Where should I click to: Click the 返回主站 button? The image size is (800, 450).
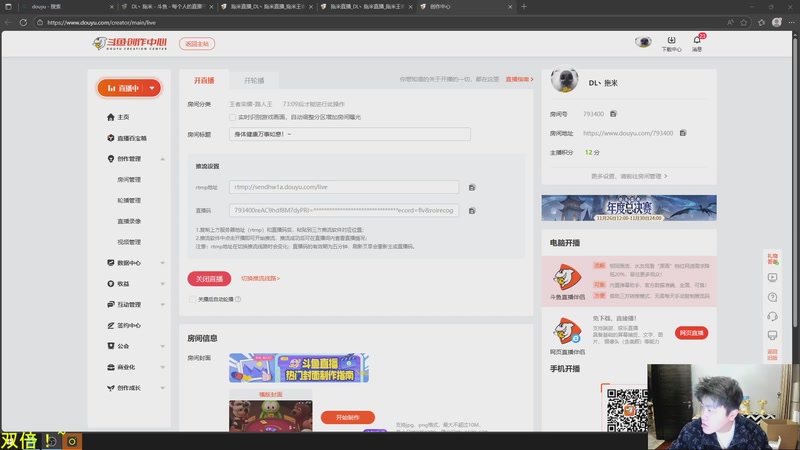197,44
